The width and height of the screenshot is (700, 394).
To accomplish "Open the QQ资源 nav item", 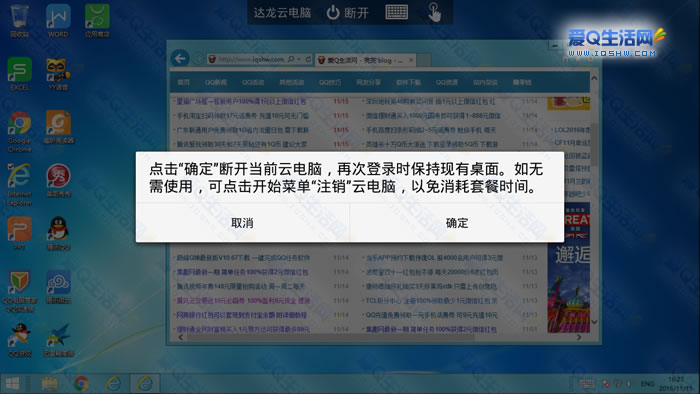I will point(447,82).
